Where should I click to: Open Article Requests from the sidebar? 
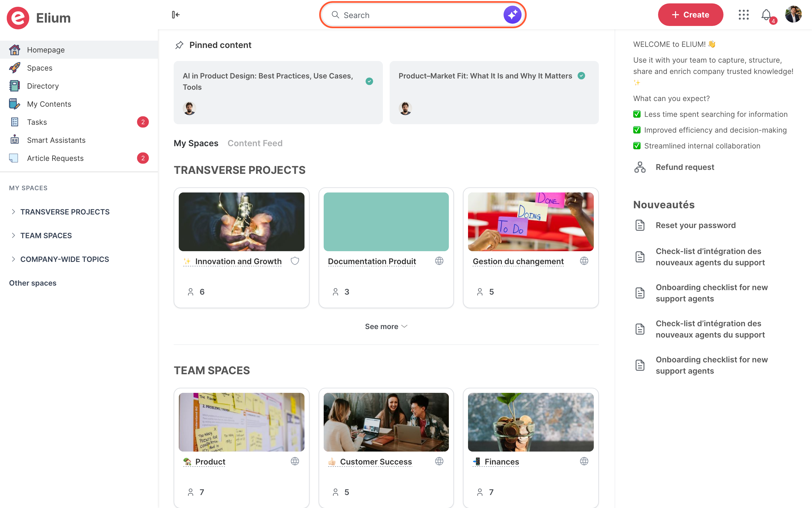(79, 158)
